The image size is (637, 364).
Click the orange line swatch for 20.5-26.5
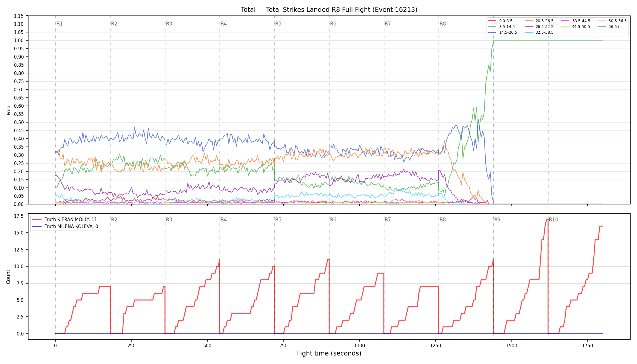[x=529, y=21]
